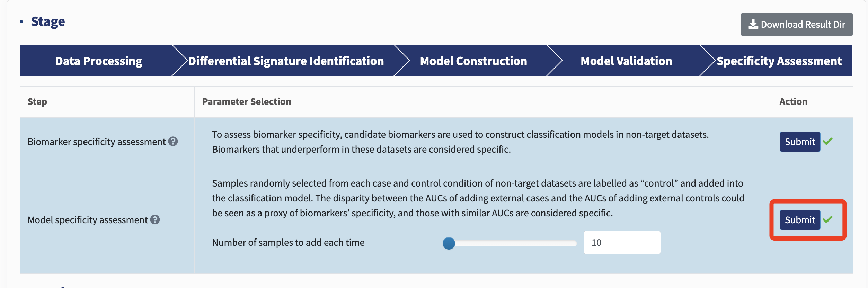Screen dimensions: 868x288
Task: Open the Data Processing stage
Action: pos(99,61)
